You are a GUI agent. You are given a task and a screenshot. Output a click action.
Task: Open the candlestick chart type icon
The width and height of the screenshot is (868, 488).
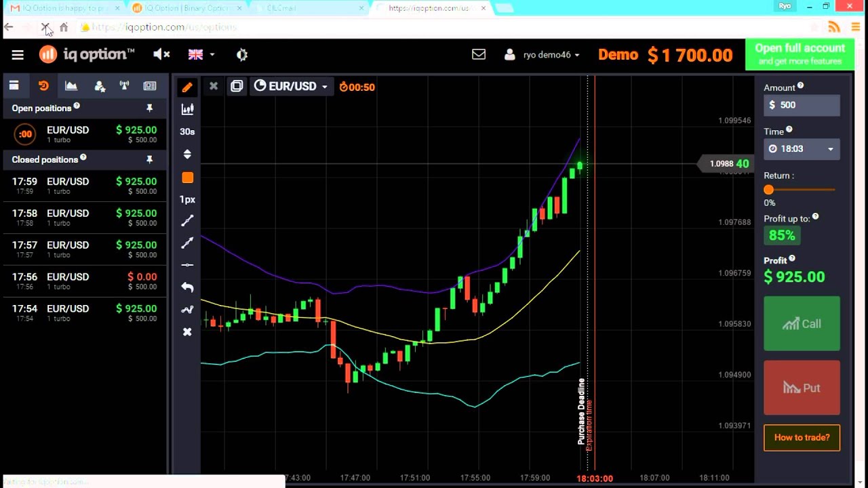coord(187,109)
